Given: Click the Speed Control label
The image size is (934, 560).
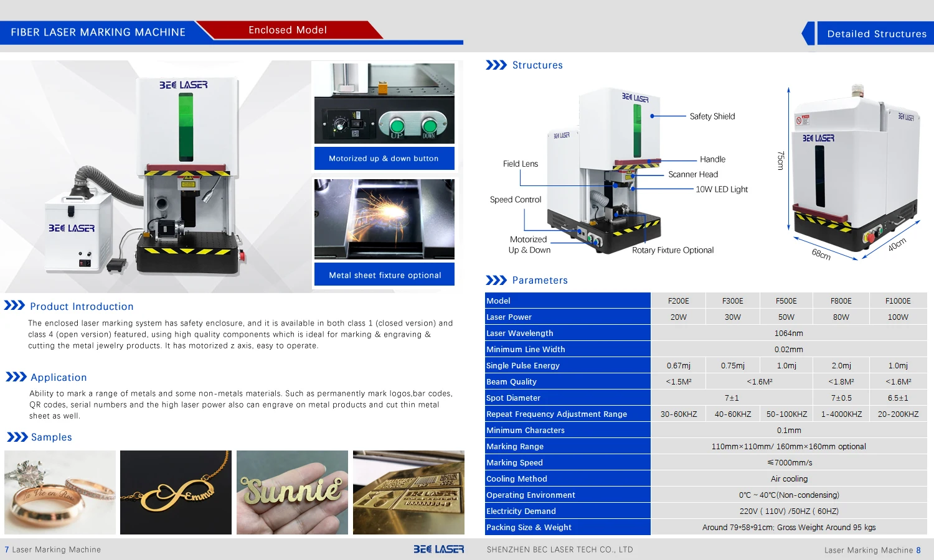Looking at the screenshot, I should tap(516, 200).
